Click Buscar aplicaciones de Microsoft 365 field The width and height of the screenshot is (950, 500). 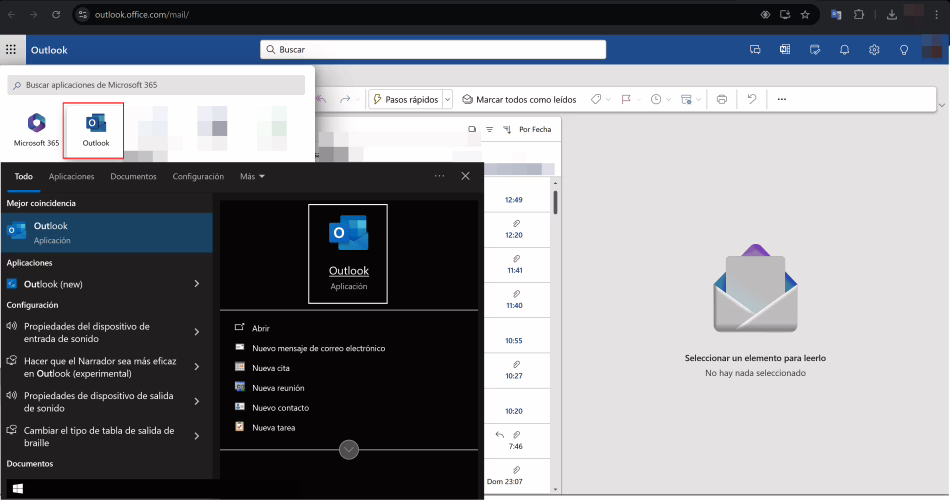[x=156, y=85]
